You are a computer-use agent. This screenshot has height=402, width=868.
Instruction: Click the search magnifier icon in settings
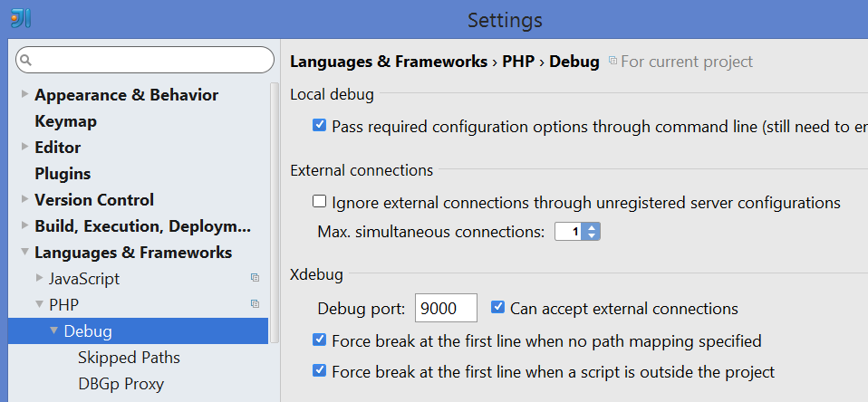26,61
